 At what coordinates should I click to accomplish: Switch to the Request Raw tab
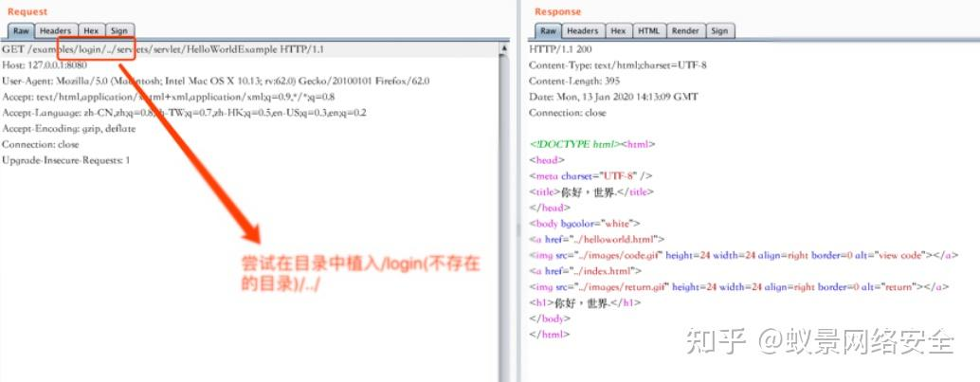[x=20, y=30]
